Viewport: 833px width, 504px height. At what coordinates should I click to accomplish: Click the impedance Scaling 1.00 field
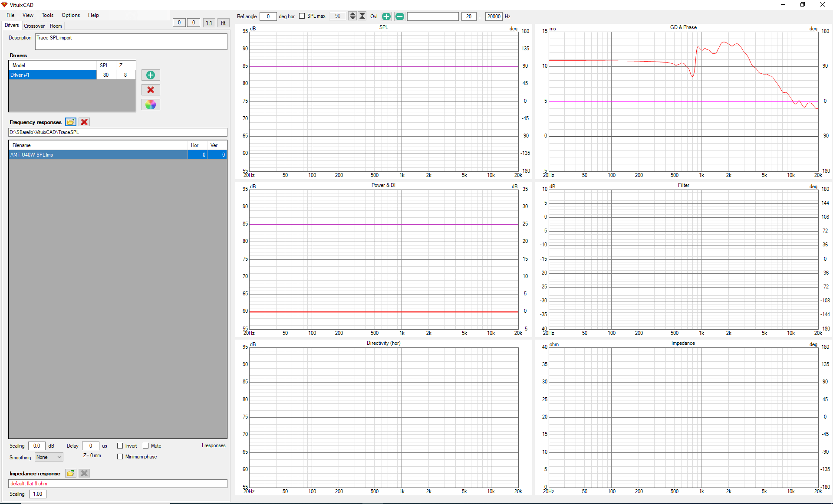(38, 494)
